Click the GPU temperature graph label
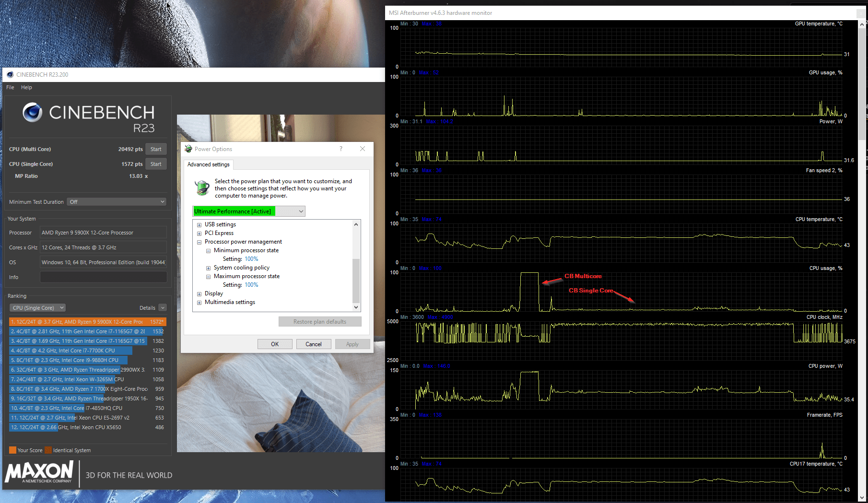The width and height of the screenshot is (868, 503). click(819, 23)
